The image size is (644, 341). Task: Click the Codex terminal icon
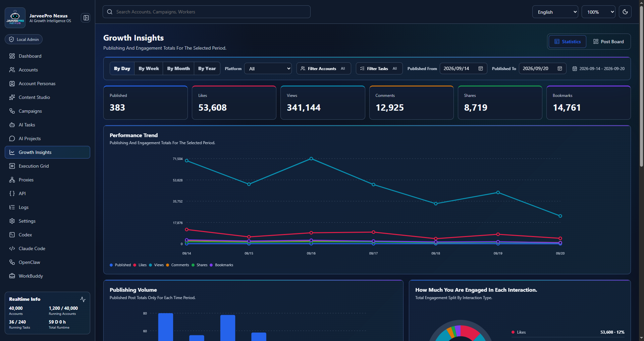pyautogui.click(x=12, y=235)
